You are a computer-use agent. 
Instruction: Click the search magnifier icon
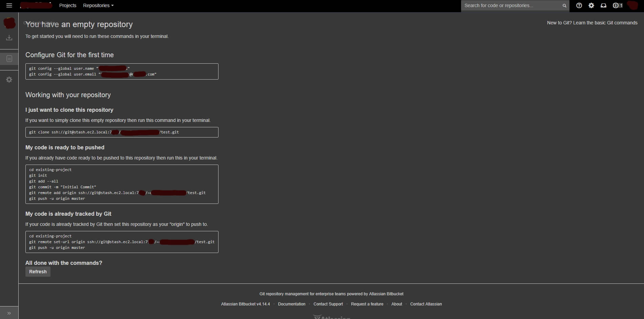point(564,5)
